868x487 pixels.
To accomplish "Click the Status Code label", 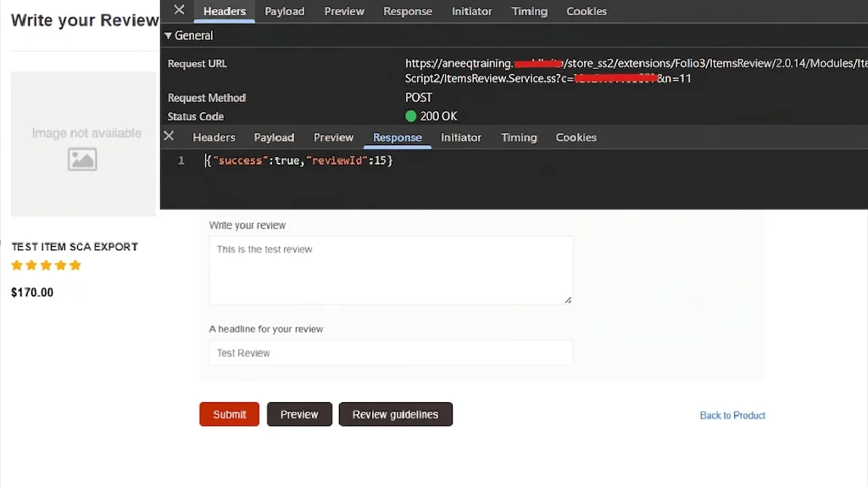I will tap(196, 116).
